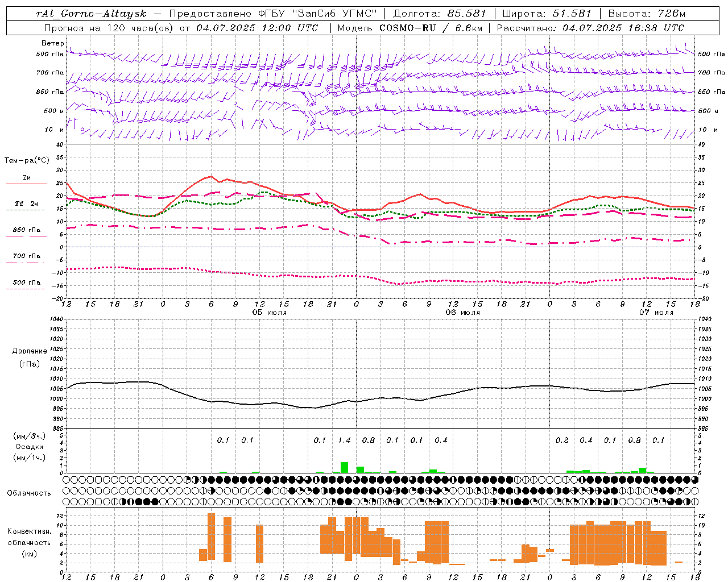The image size is (728, 582).
Task: Click the 'Высота: 726м' elevation text
Action: coord(647,14)
